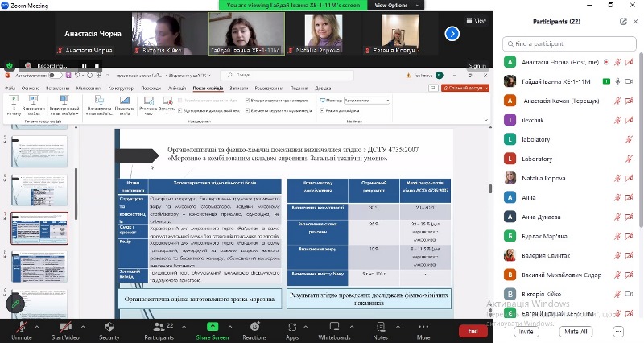The width and height of the screenshot is (644, 343).
Task: Click Find a participant search field
Action: (569, 43)
